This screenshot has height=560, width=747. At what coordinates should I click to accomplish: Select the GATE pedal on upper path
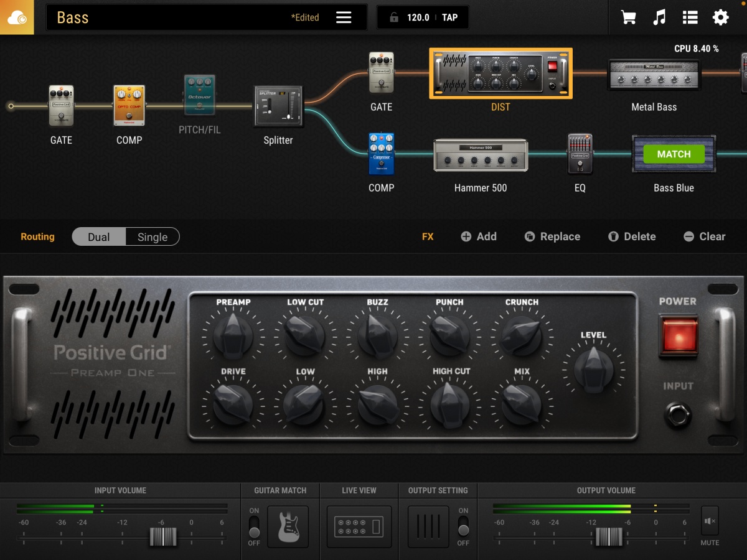coord(382,73)
